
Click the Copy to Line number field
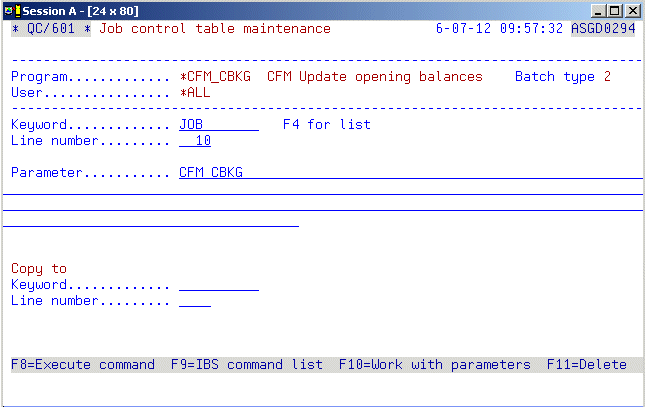[x=195, y=301]
